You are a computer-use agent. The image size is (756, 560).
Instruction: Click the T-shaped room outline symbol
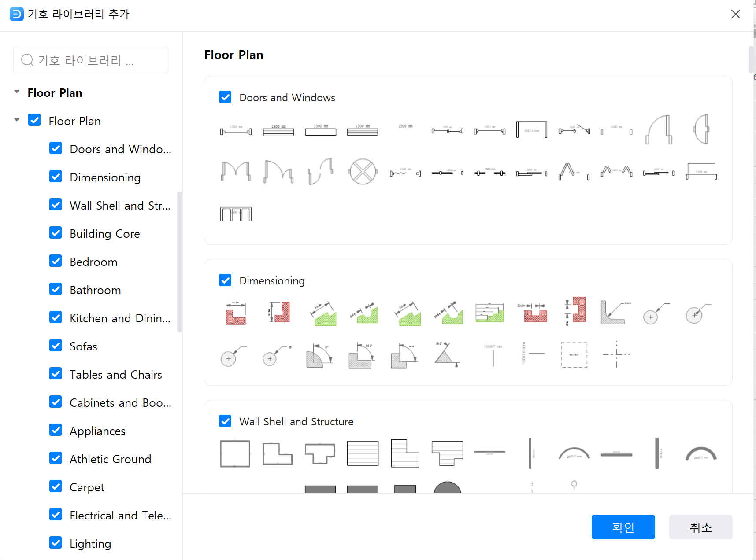click(x=320, y=453)
